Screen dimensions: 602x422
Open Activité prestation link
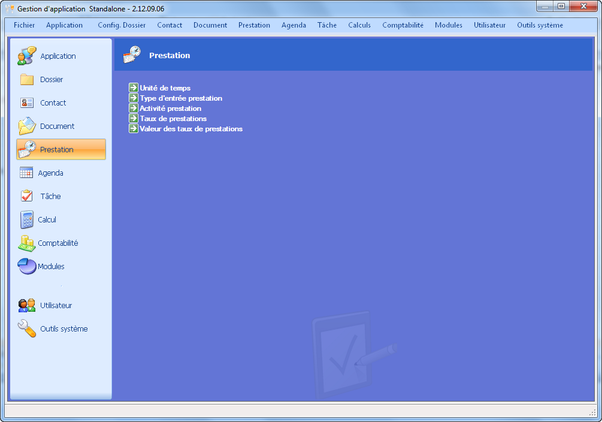click(170, 108)
